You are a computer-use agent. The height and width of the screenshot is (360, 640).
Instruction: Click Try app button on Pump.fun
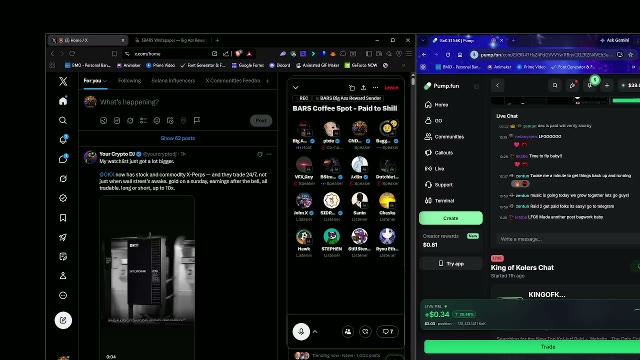451,264
